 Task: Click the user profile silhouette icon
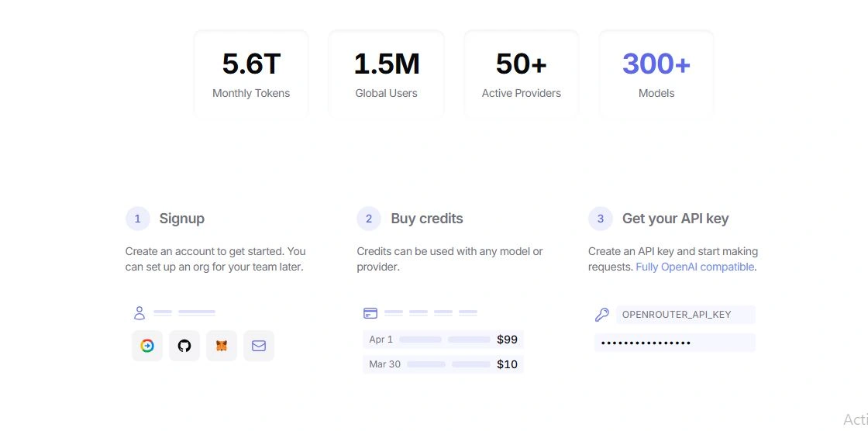(x=139, y=313)
